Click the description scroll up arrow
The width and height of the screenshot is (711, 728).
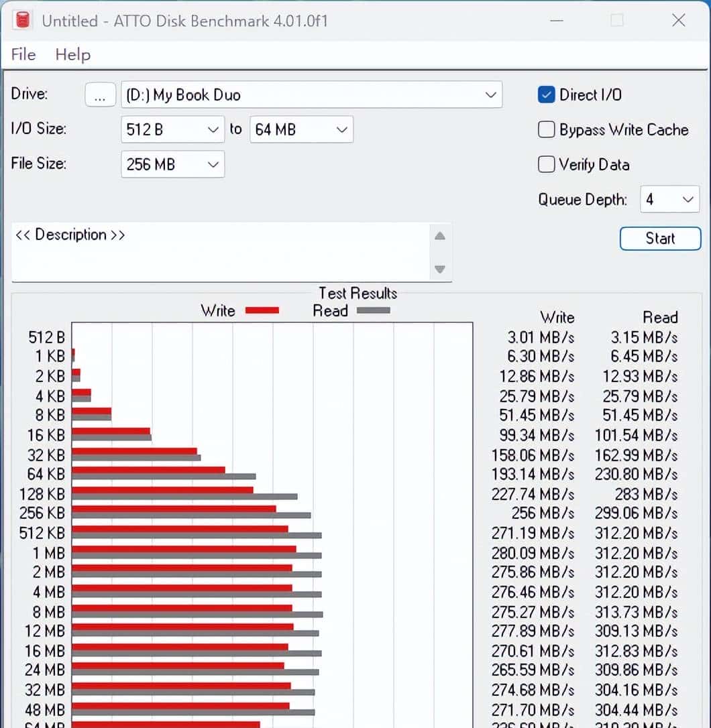tap(440, 235)
